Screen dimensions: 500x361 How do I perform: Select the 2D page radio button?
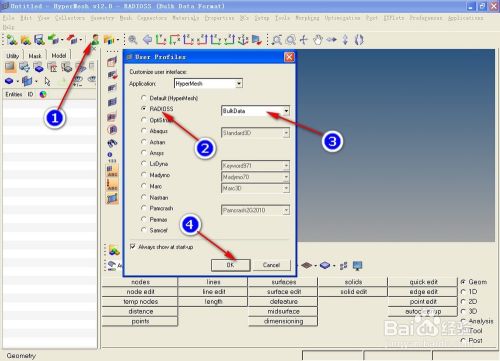point(463,301)
